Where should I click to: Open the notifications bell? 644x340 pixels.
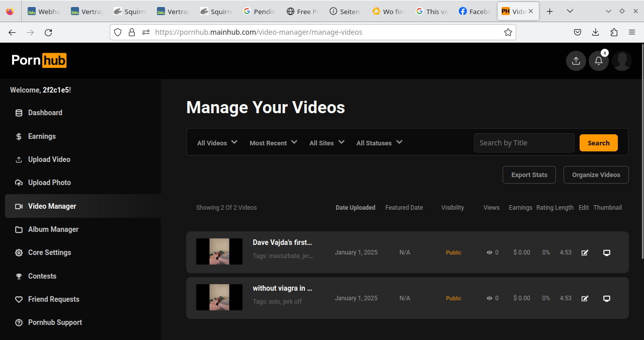599,61
